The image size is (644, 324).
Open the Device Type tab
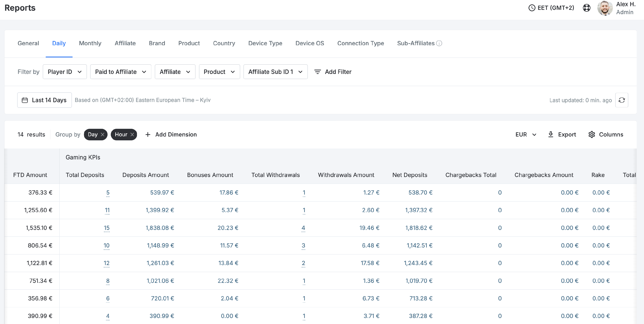click(265, 43)
